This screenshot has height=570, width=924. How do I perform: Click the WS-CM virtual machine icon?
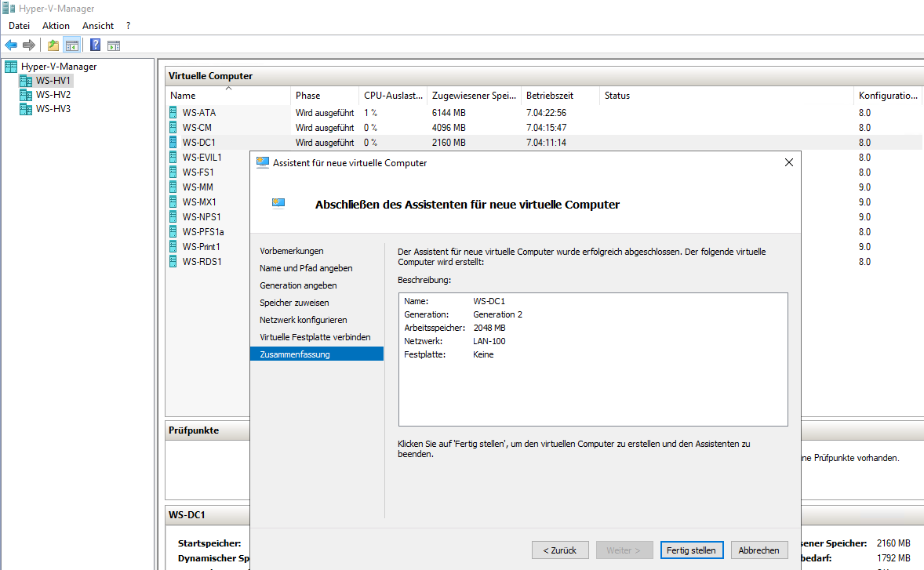tap(173, 127)
